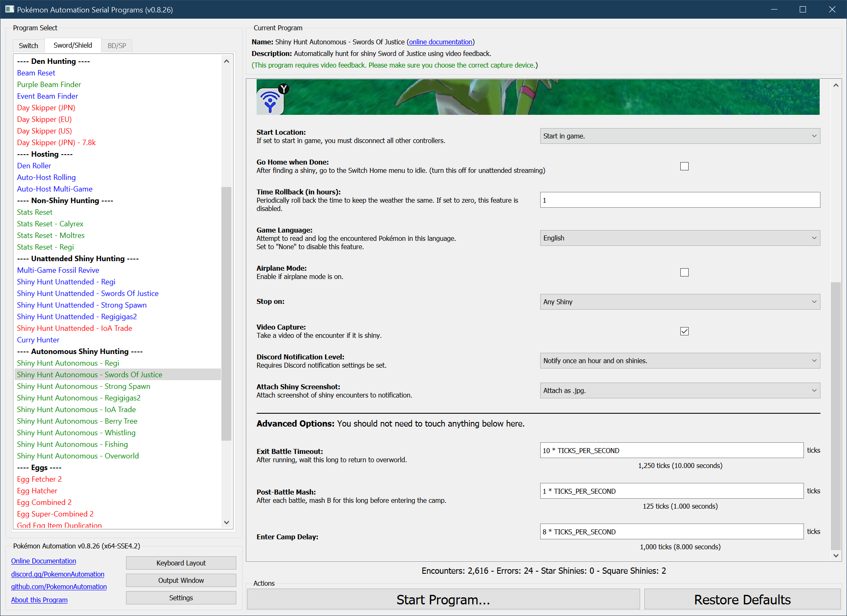The width and height of the screenshot is (847, 616).
Task: Click the app icon in the title bar
Action: [9, 9]
